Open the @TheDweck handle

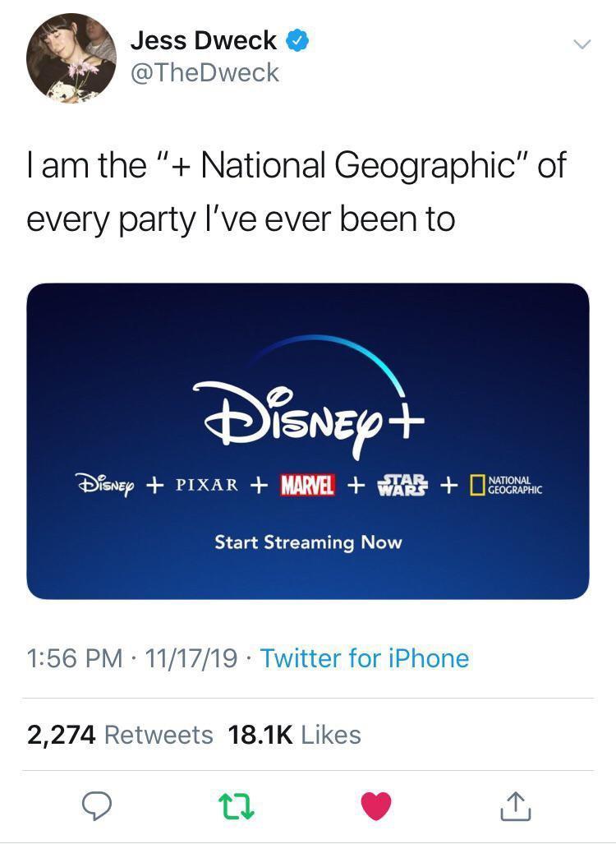tap(205, 73)
